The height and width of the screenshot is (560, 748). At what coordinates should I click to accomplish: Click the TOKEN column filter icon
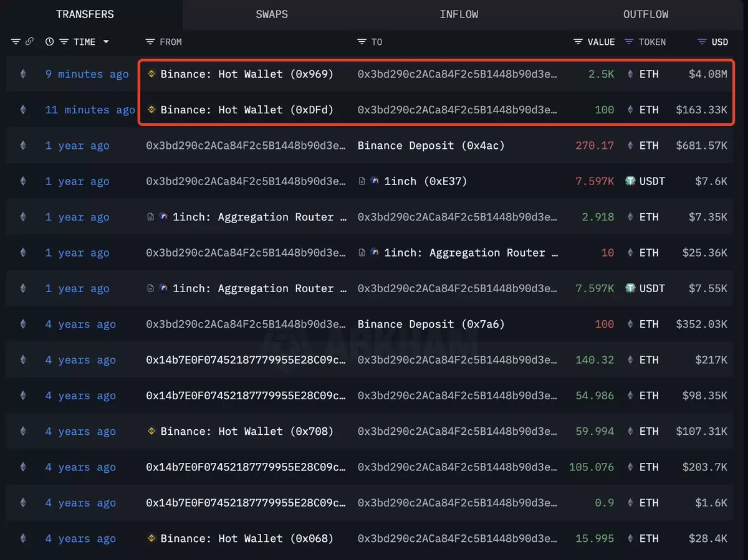pyautogui.click(x=629, y=42)
